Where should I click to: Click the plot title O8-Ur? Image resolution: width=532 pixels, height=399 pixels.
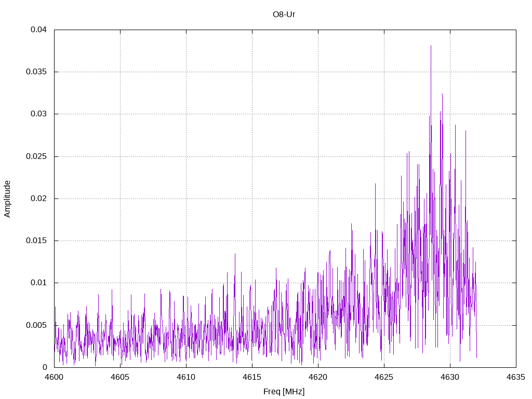click(284, 15)
